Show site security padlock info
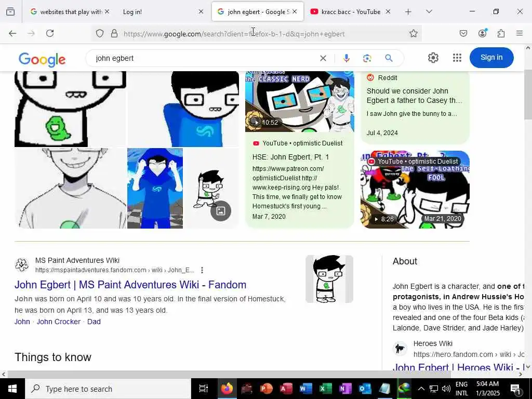This screenshot has width=532, height=399. coord(114,33)
